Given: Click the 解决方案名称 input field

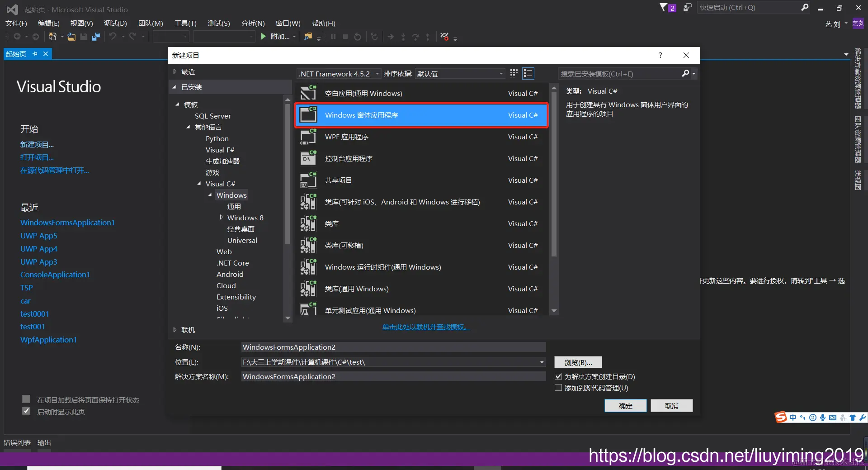Looking at the screenshot, I should click(394, 376).
